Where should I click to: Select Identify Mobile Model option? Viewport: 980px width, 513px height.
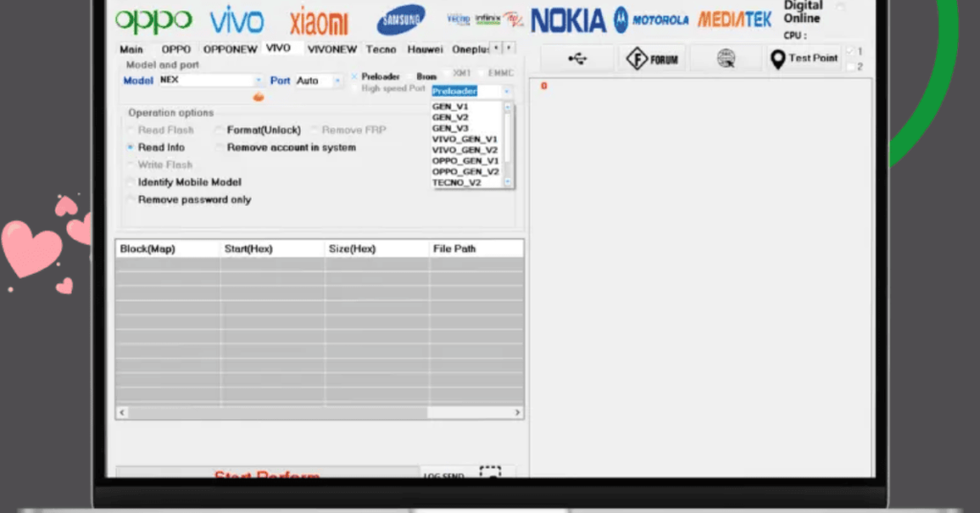pos(184,183)
